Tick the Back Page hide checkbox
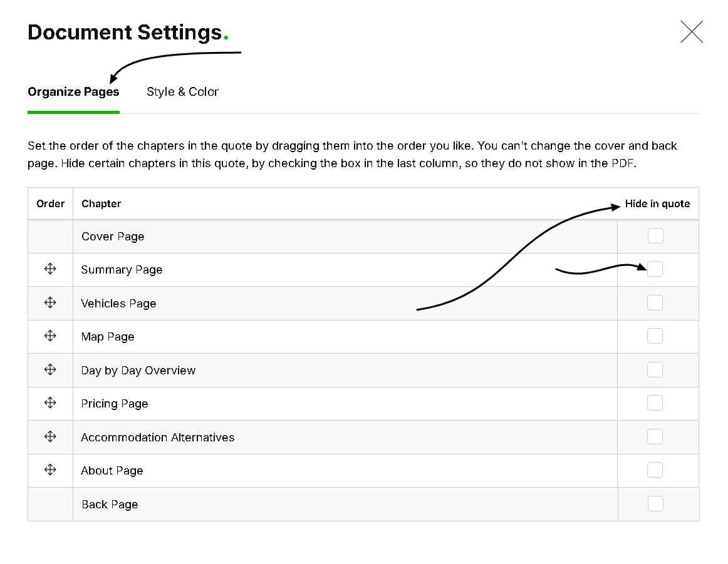The height and width of the screenshot is (564, 728). coord(655,504)
